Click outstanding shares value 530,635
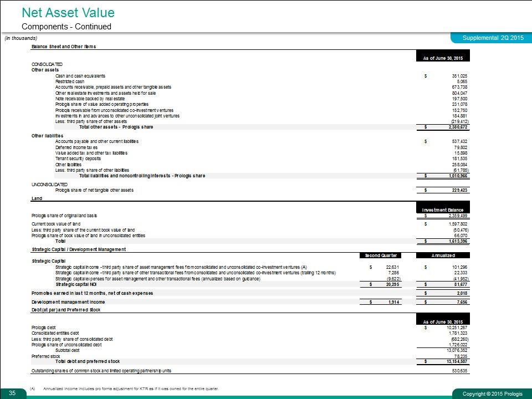The height and width of the screenshot is (399, 532). (459, 371)
